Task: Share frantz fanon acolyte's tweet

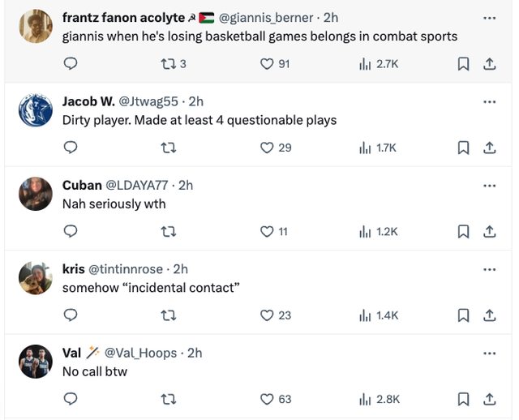Action: click(x=489, y=64)
